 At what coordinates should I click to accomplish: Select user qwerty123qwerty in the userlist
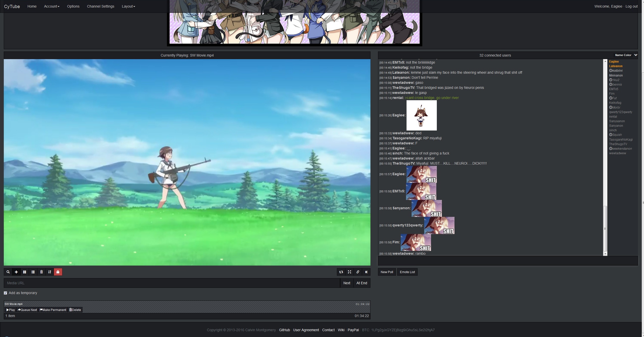coord(621,112)
